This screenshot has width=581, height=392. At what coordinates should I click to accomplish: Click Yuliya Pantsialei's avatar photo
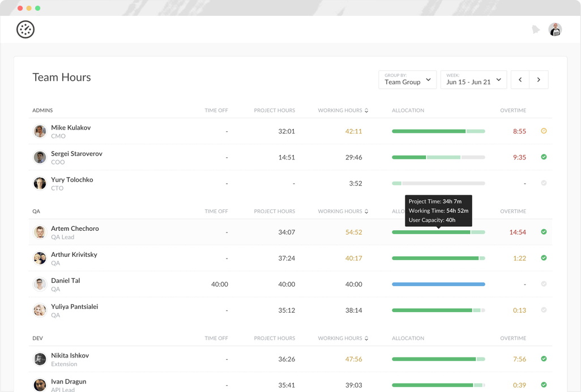[x=39, y=310]
